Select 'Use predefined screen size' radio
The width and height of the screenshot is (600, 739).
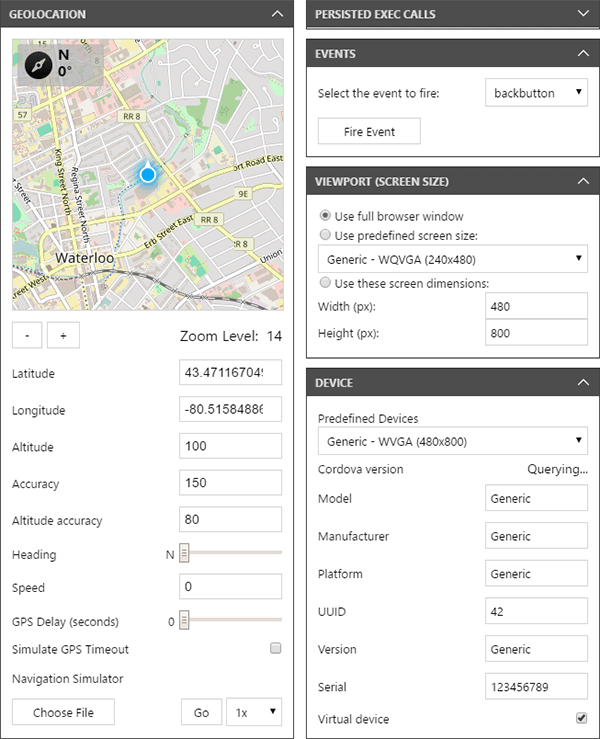[325, 235]
